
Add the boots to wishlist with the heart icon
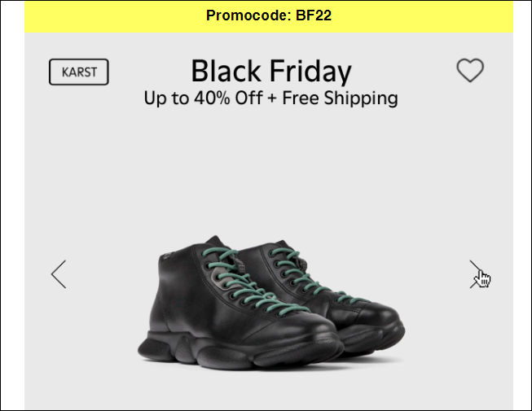click(470, 70)
